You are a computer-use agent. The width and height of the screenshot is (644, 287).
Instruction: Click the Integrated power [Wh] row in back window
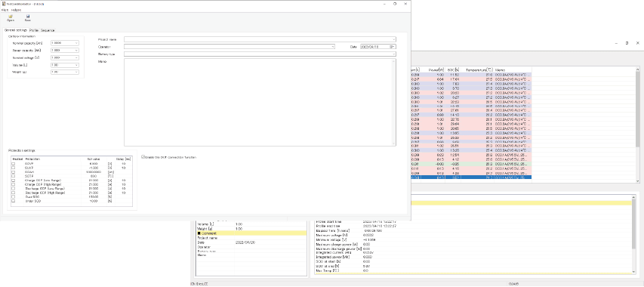point(474,257)
